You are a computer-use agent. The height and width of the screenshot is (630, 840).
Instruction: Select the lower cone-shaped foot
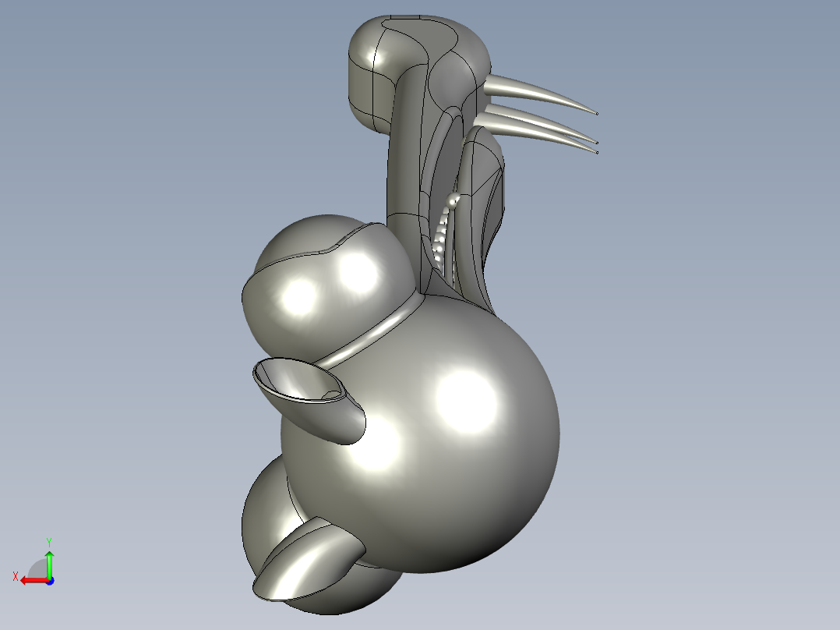tap(308, 561)
